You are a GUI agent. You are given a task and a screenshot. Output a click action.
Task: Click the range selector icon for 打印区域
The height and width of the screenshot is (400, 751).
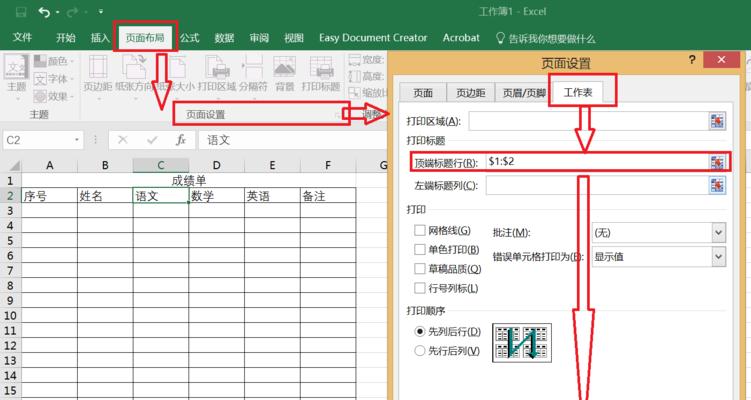point(717,121)
